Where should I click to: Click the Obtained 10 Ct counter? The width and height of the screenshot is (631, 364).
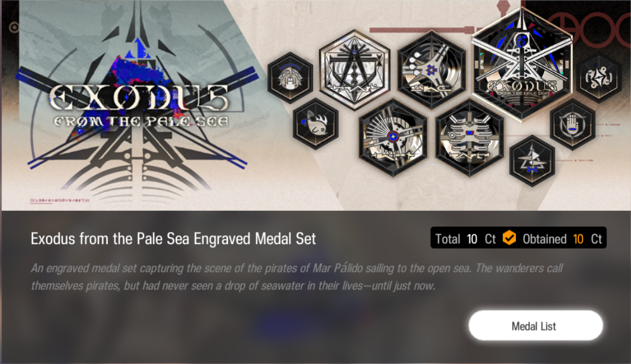562,239
